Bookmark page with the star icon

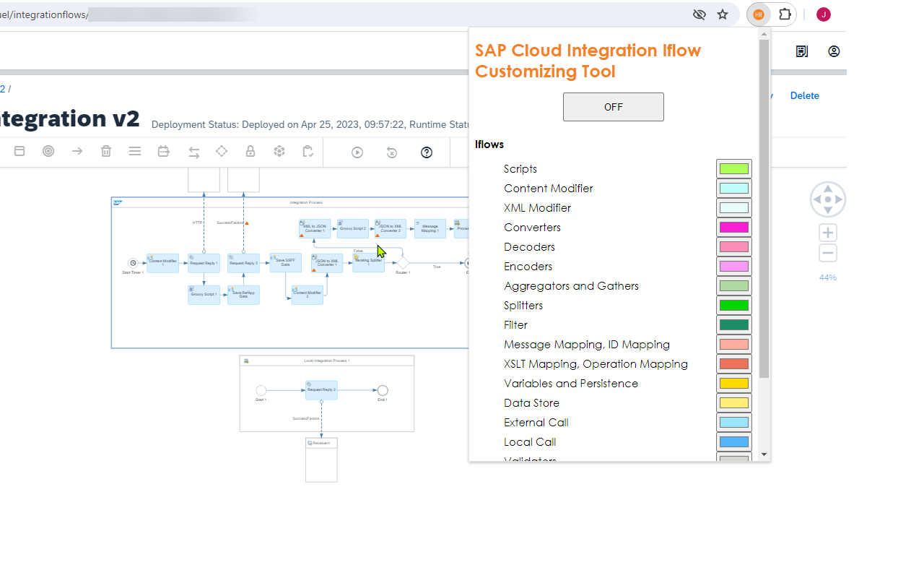point(723,14)
